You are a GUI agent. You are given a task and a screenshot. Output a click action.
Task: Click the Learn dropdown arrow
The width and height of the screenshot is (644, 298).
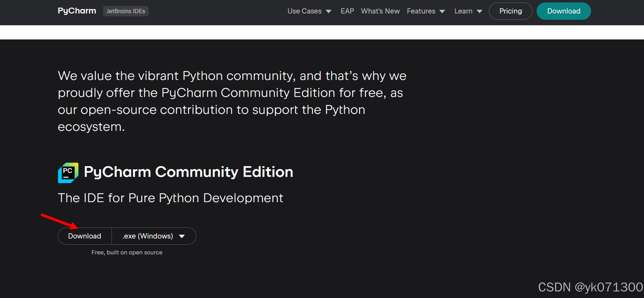pyautogui.click(x=479, y=12)
